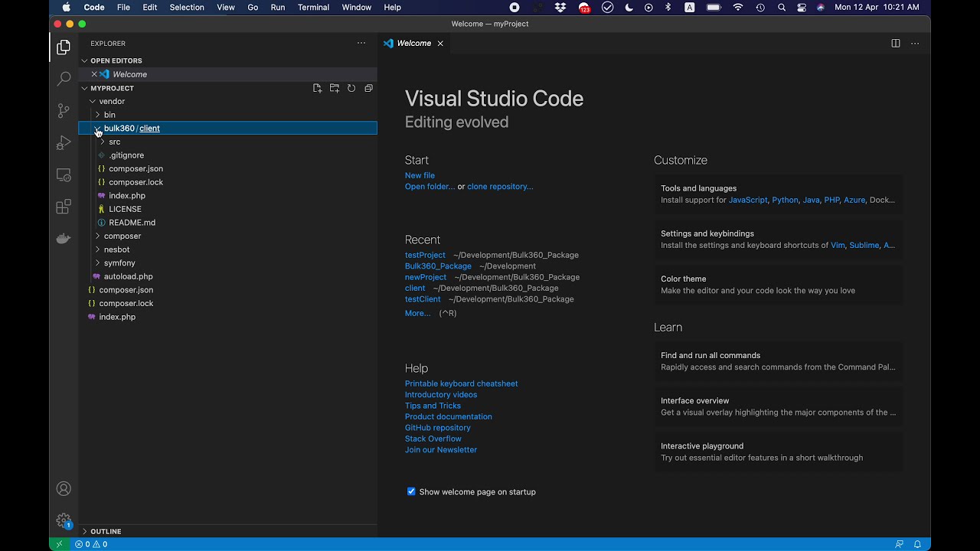Select the Welcome editor tab
This screenshot has width=980, height=551.
point(414,44)
